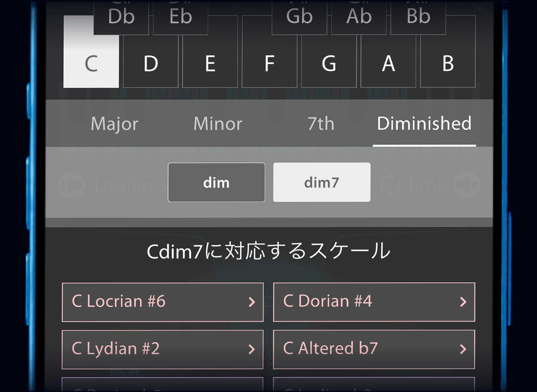
Task: Switch to the 7th chord tab
Action: click(321, 124)
